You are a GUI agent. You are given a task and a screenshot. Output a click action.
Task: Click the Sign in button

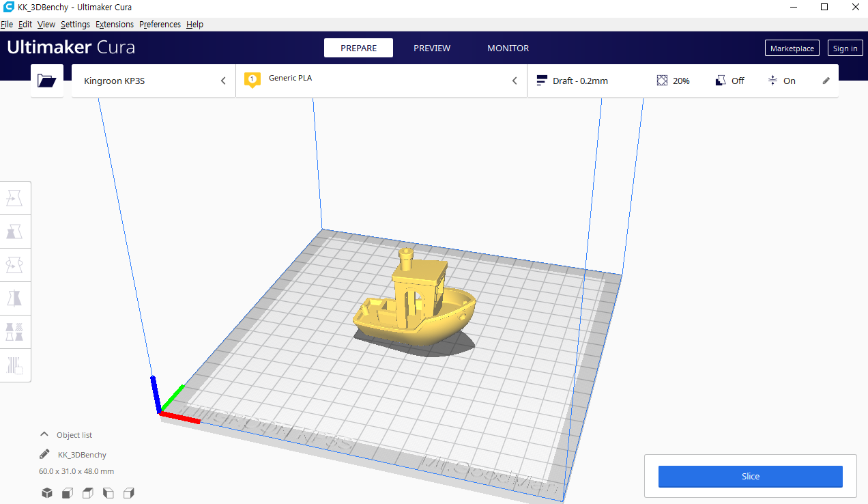(845, 48)
